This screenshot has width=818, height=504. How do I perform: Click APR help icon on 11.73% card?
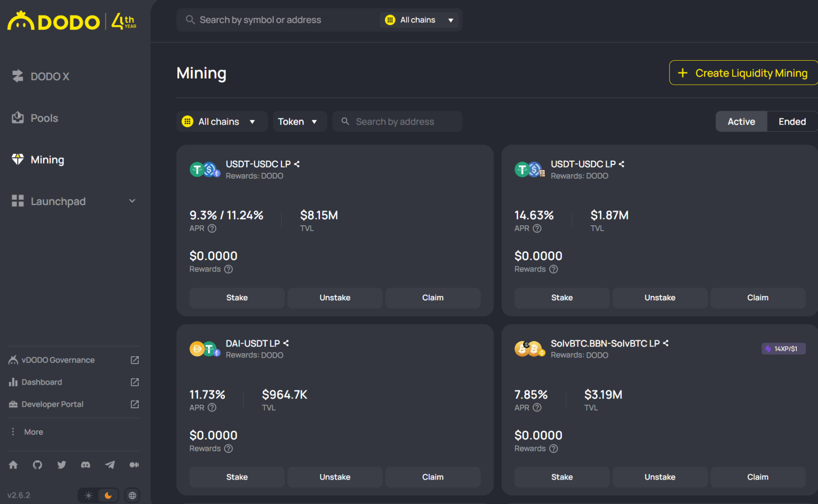[x=212, y=408]
